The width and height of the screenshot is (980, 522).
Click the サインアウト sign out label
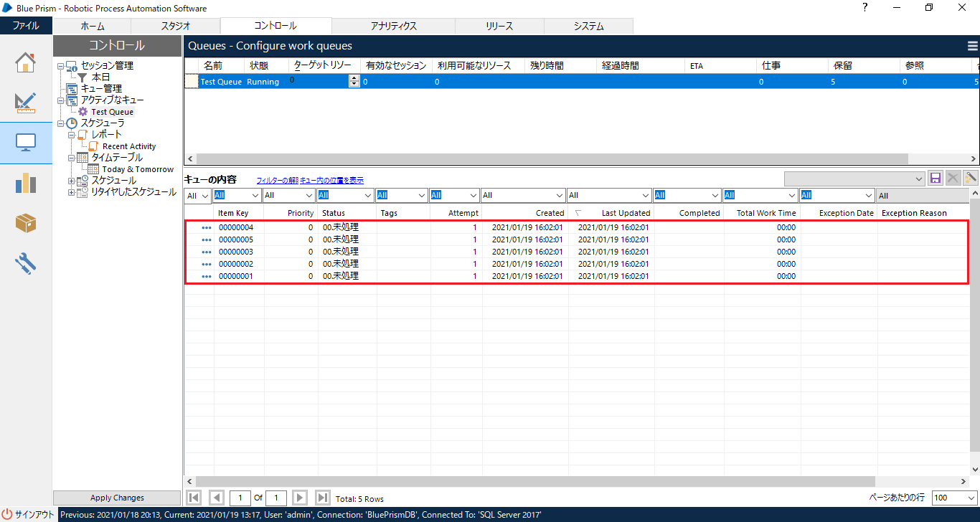pyautogui.click(x=34, y=514)
